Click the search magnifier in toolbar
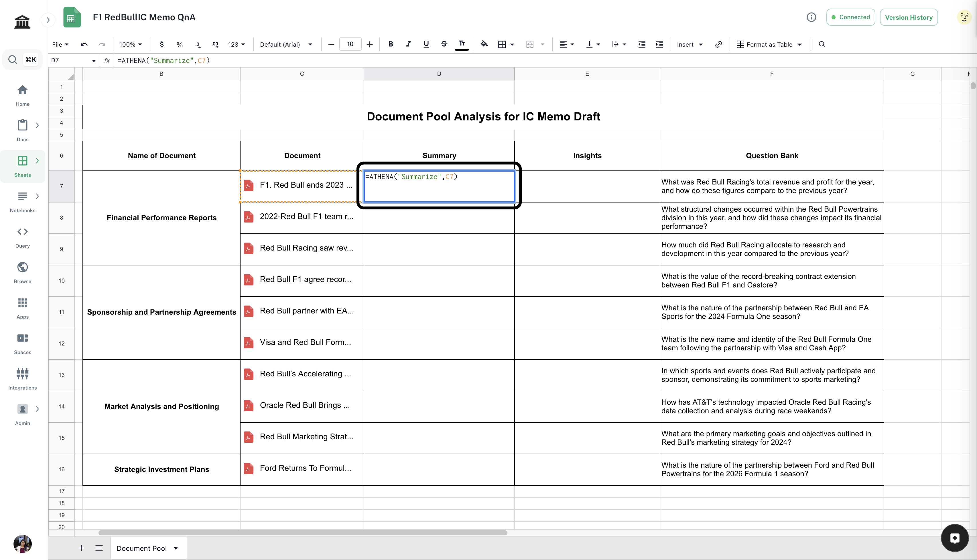 [822, 45]
